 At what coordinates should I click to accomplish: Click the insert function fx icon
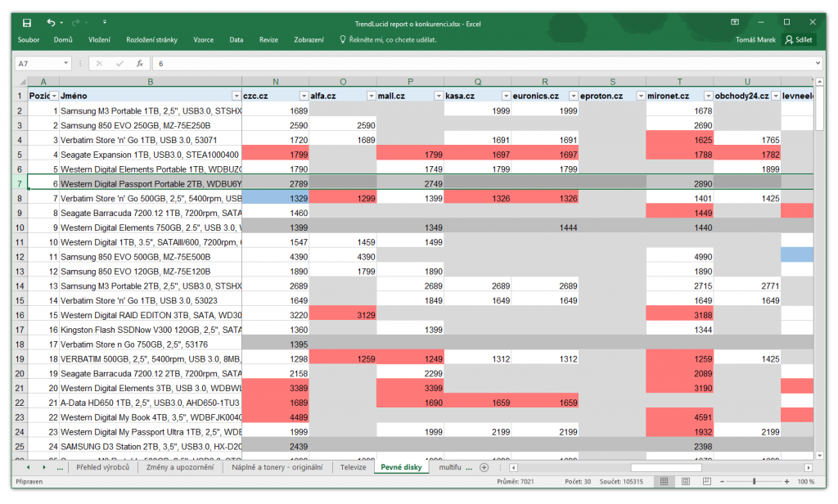pyautogui.click(x=139, y=63)
